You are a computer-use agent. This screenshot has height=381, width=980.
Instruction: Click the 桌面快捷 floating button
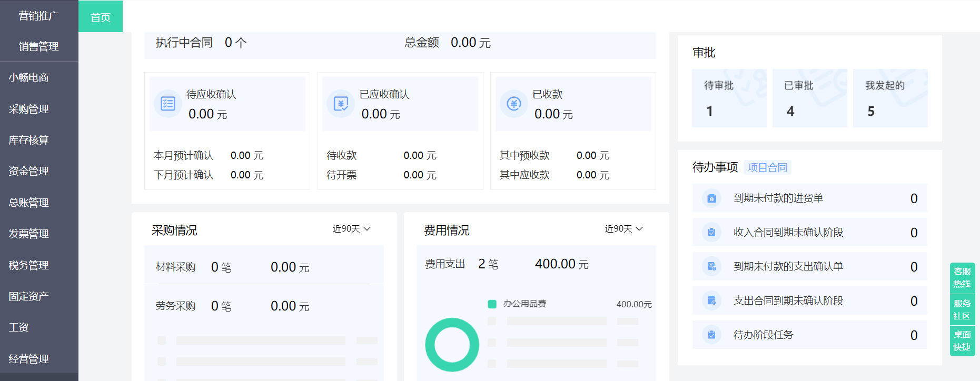[x=962, y=341]
